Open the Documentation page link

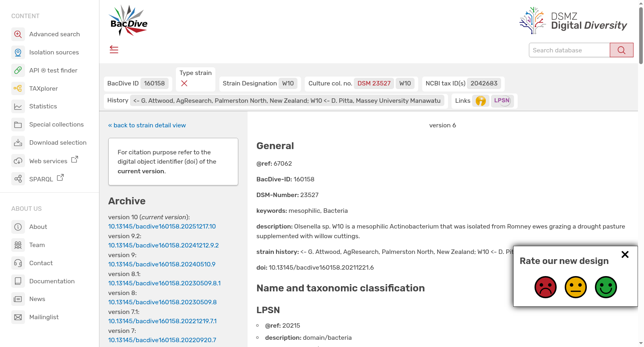[x=52, y=281]
